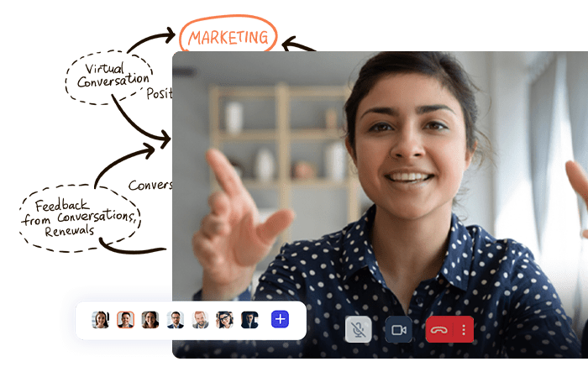The image size is (588, 367).
Task: Select the seventh participant avatar
Action: (249, 319)
